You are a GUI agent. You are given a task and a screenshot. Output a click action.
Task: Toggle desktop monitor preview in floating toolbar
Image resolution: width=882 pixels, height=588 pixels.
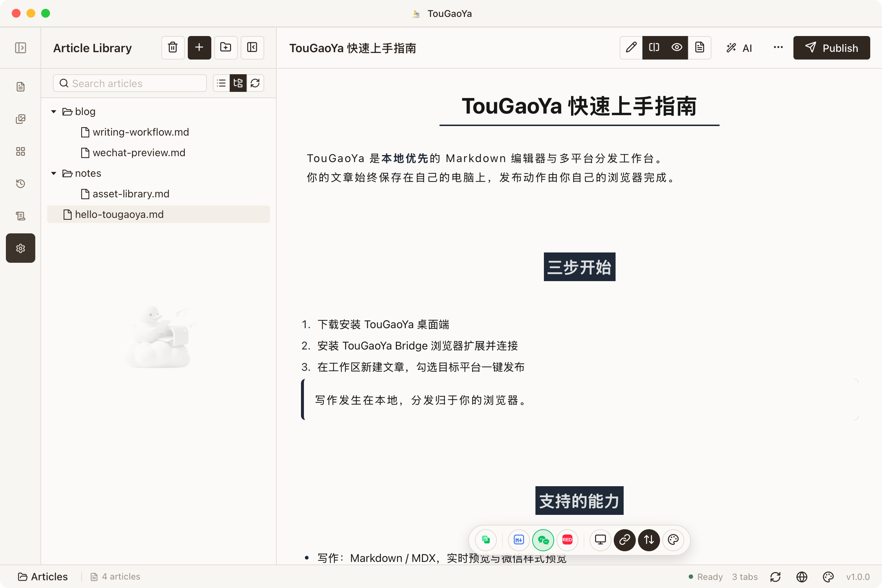coord(600,540)
